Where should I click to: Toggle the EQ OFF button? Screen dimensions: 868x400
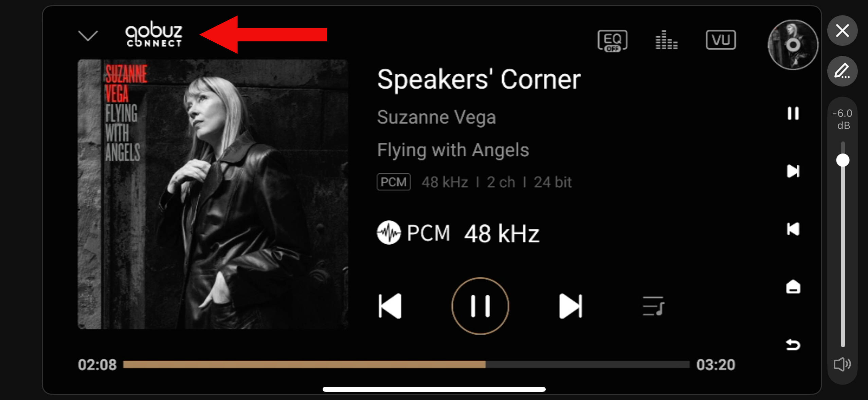pos(612,40)
